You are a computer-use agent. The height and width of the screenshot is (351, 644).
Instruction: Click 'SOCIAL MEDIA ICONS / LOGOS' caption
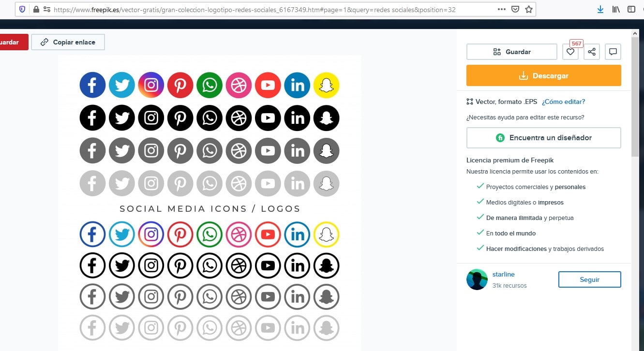pyautogui.click(x=210, y=209)
